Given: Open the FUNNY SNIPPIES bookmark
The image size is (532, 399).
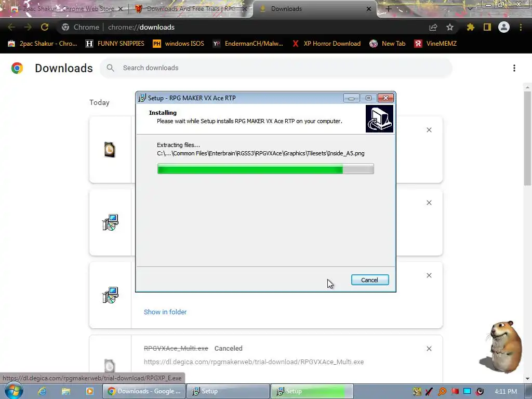Looking at the screenshot, I should pyautogui.click(x=115, y=44).
